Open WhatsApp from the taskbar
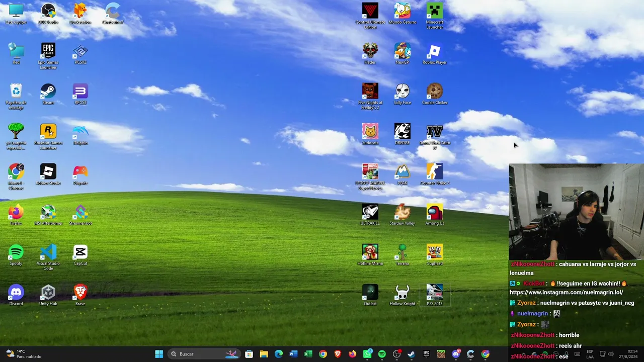The image size is (644, 362). (x=367, y=354)
